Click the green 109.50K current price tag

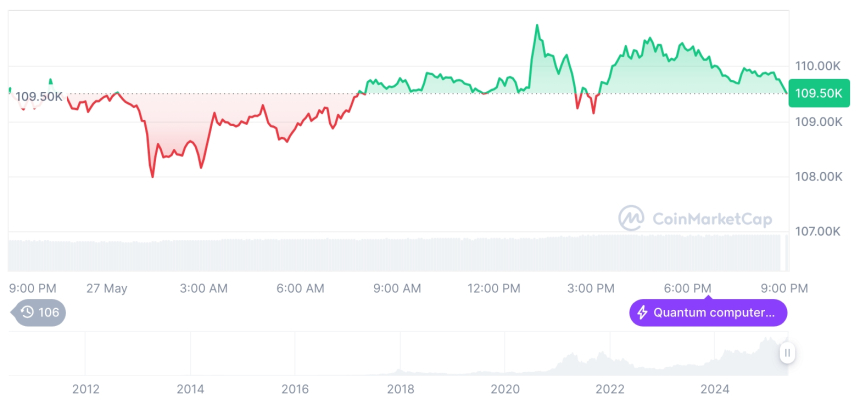point(818,94)
